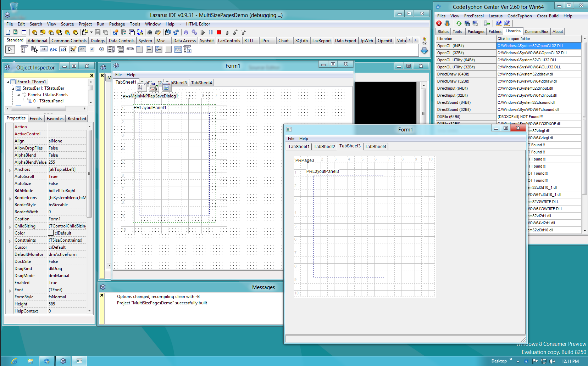Screen dimensions: 588x366
Task: Click the right-scroll arrow for palette tabs
Action: pos(416,40)
